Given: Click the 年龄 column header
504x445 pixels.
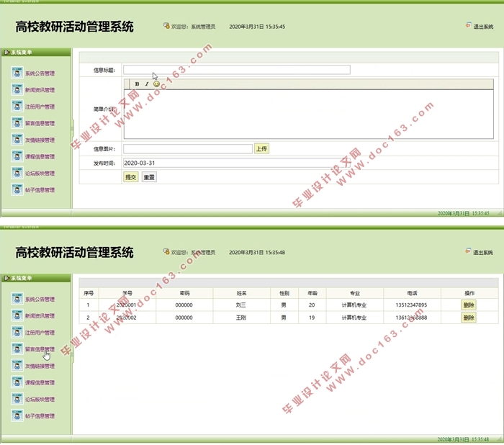Looking at the screenshot, I should pyautogui.click(x=312, y=293).
